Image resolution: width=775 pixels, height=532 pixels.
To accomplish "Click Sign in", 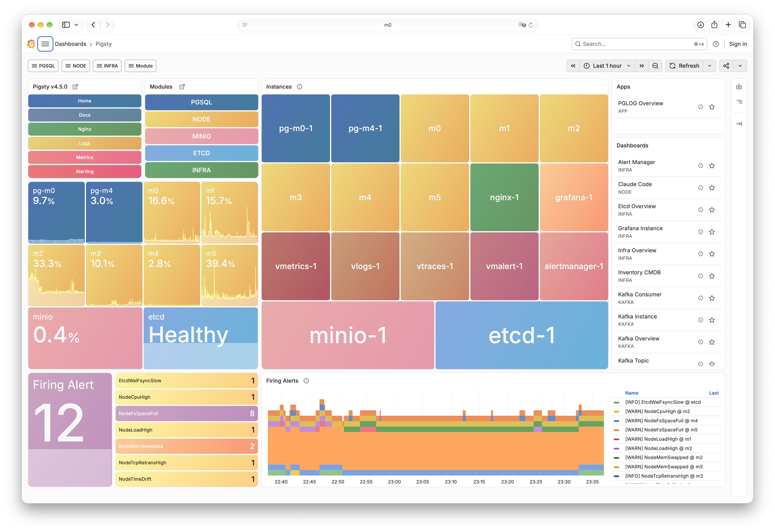I will tap(738, 44).
